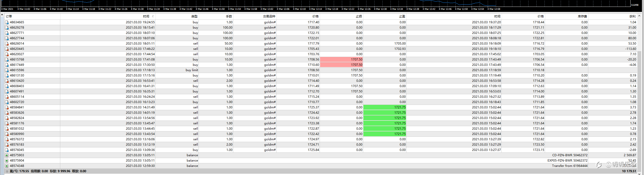The image size is (644, 175).
Task: Click the summary icon beside 盈/亏 in the status row
Action: tap(7, 171)
